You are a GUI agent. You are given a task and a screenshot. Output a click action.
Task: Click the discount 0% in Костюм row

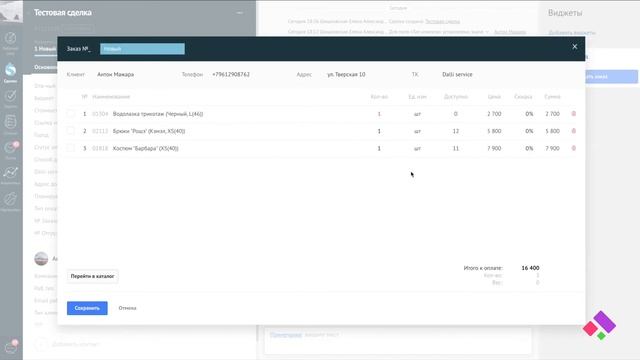[x=529, y=148]
